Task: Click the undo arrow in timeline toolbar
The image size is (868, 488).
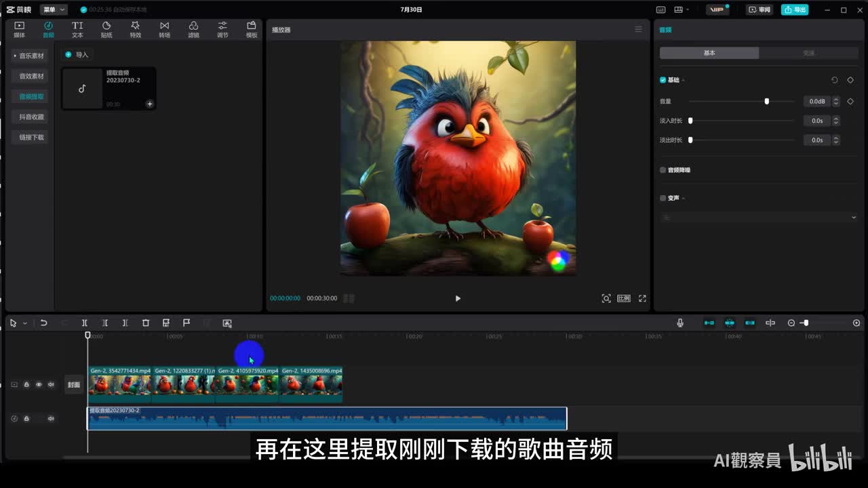Action: click(44, 323)
